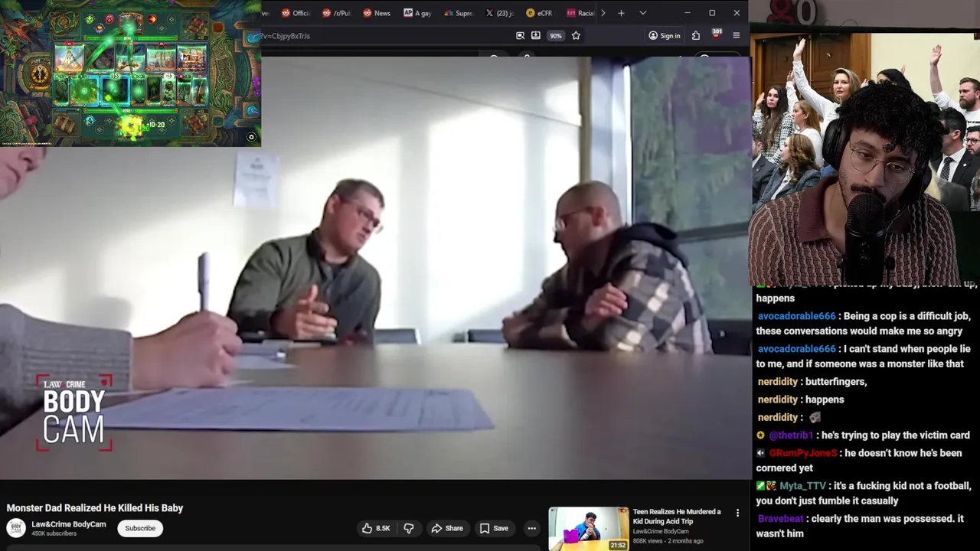Switch to the X (23) tab
The image size is (980, 551).
[x=498, y=13]
